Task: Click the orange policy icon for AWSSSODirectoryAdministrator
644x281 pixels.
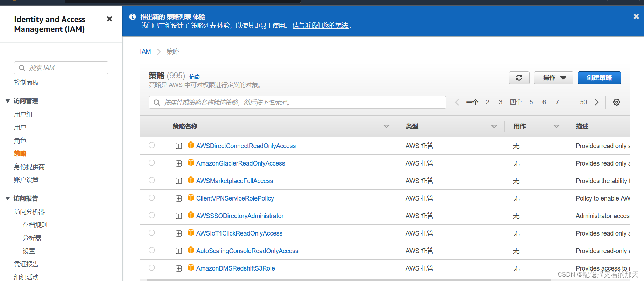Action: (x=191, y=215)
